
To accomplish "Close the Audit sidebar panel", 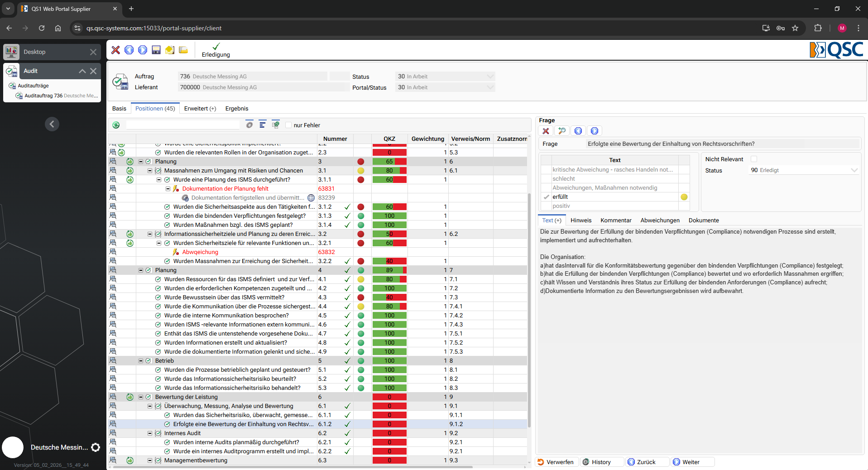I will click(x=93, y=71).
